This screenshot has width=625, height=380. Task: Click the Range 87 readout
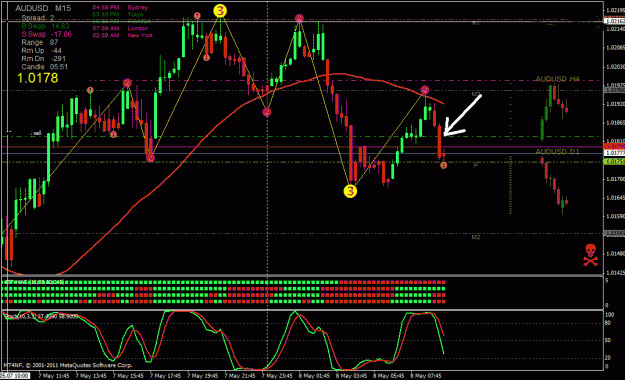point(39,42)
